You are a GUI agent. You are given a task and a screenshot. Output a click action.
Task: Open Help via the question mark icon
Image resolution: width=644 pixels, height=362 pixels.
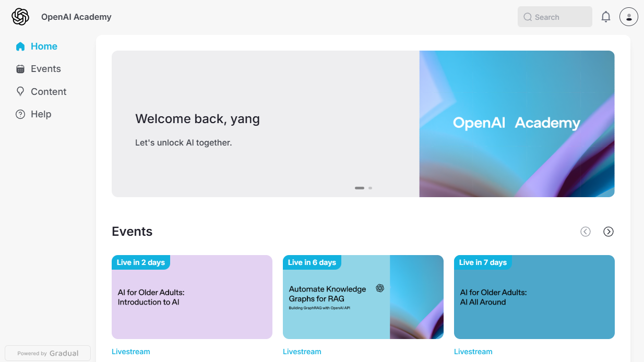pyautogui.click(x=20, y=114)
